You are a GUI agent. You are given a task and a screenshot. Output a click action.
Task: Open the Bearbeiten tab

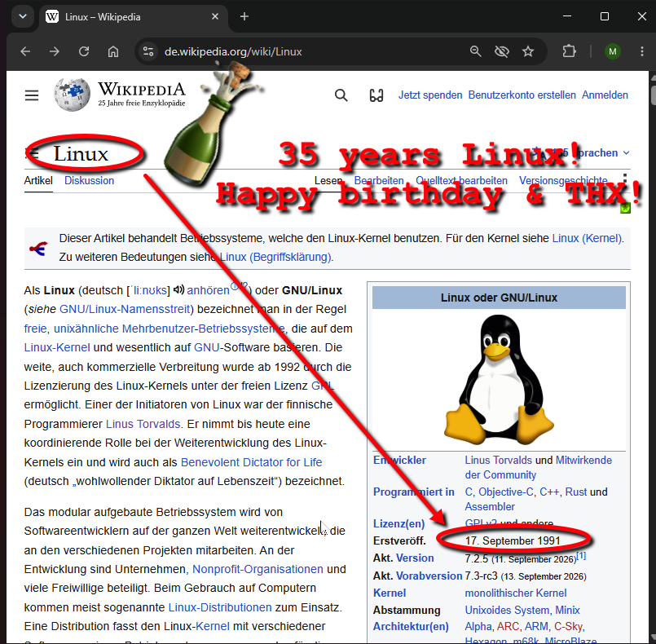379,181
